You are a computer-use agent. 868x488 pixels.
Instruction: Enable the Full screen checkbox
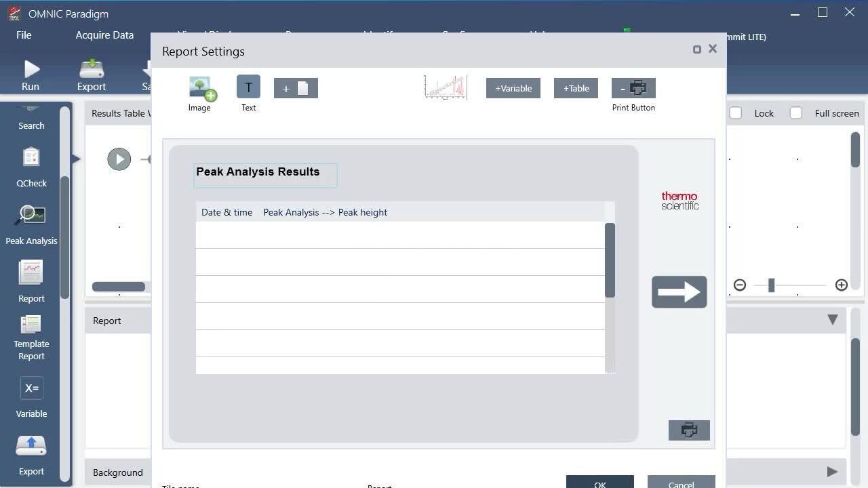point(796,113)
